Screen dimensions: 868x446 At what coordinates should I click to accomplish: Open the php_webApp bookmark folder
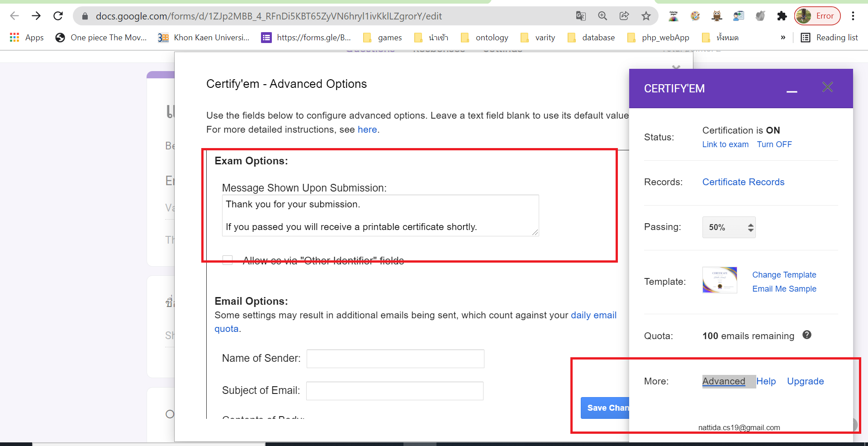(659, 38)
